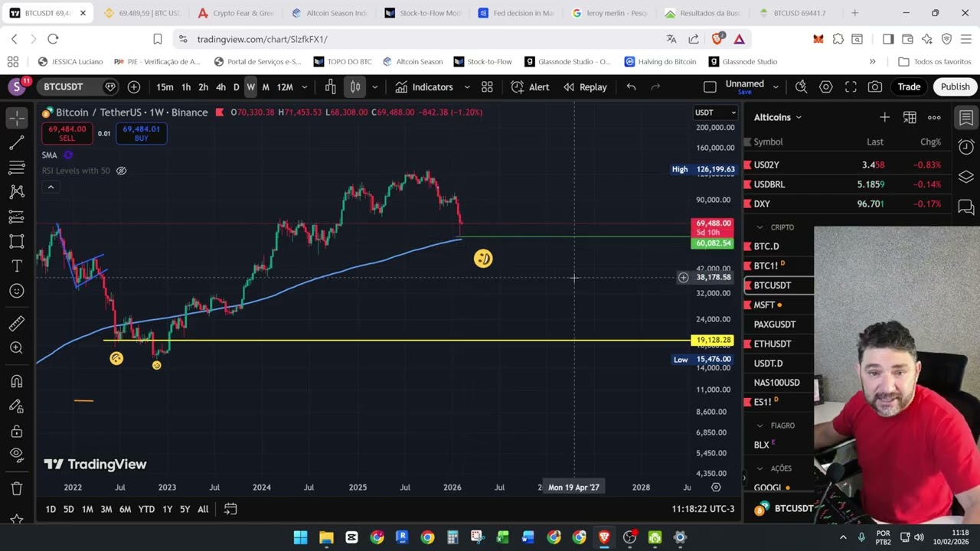Toggle magnet mode in left toolbar
This screenshot has width=980, height=551.
tap(16, 382)
